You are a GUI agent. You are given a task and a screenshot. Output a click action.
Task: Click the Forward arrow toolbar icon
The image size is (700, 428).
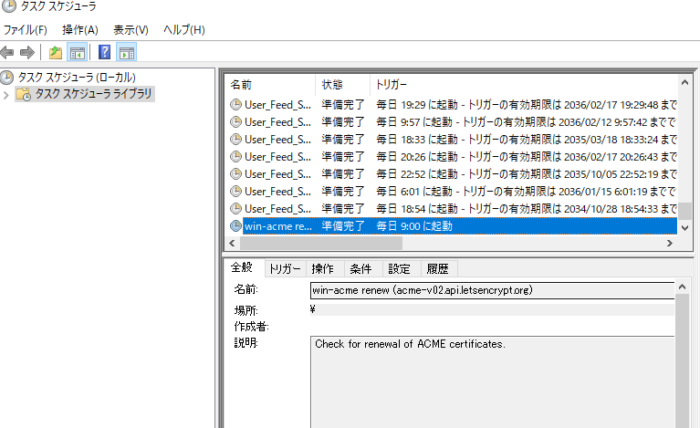(x=27, y=52)
